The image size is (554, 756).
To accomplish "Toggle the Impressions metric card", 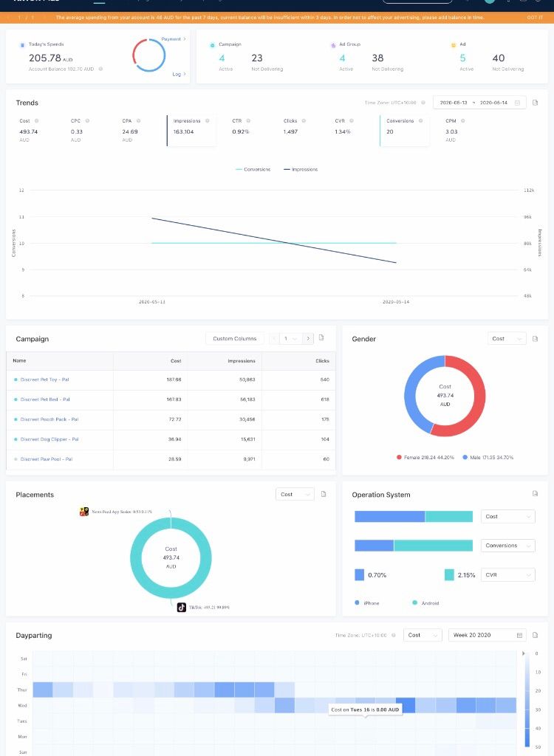I will click(191, 131).
